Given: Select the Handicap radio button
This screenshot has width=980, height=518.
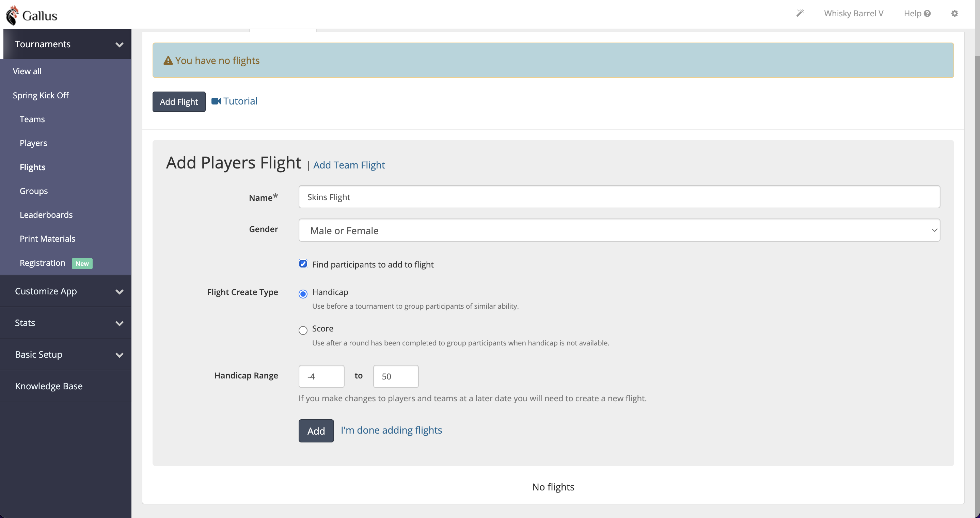Looking at the screenshot, I should [x=303, y=294].
